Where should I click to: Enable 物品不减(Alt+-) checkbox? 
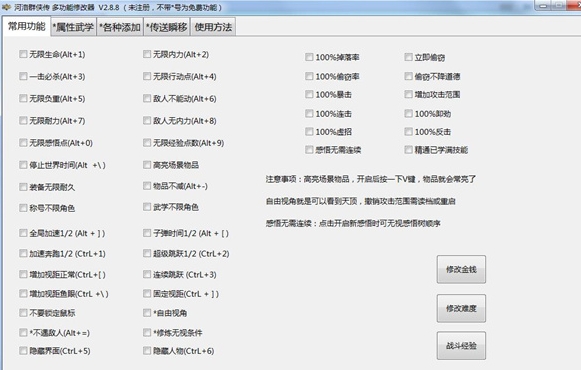pos(147,186)
